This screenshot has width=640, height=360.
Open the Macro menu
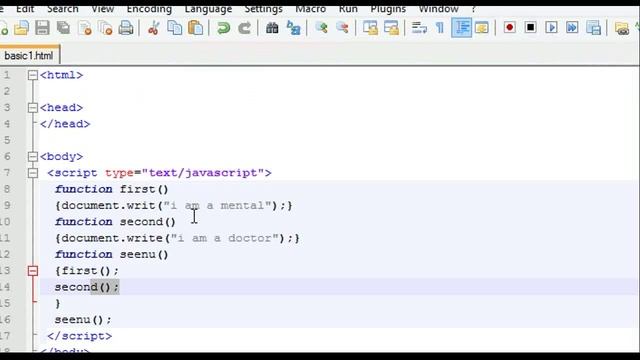311,9
